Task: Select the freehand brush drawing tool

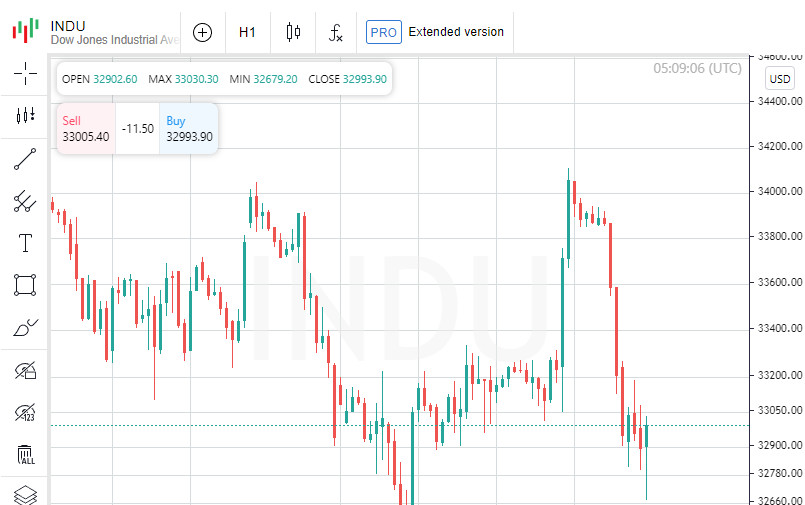Action: 25,328
